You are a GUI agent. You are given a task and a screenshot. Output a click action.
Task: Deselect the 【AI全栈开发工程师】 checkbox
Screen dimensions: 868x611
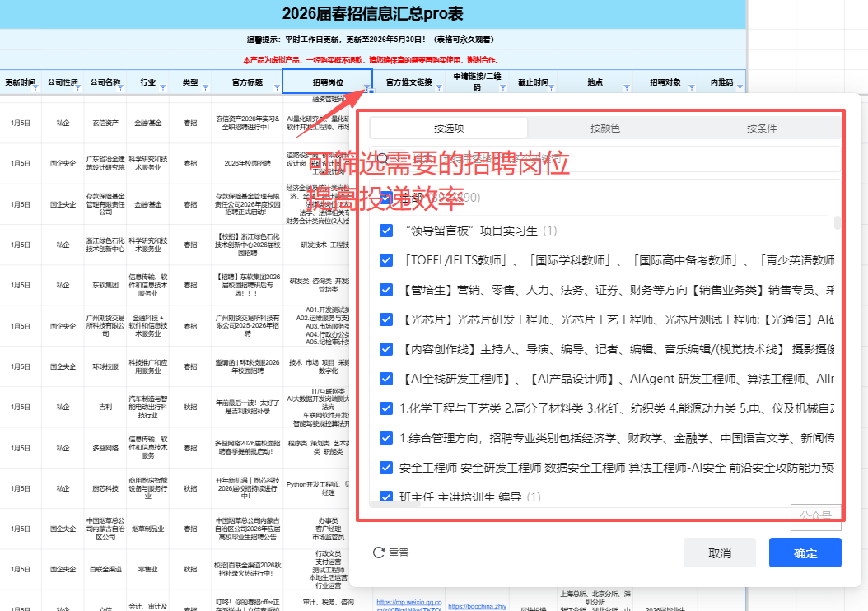(386, 378)
